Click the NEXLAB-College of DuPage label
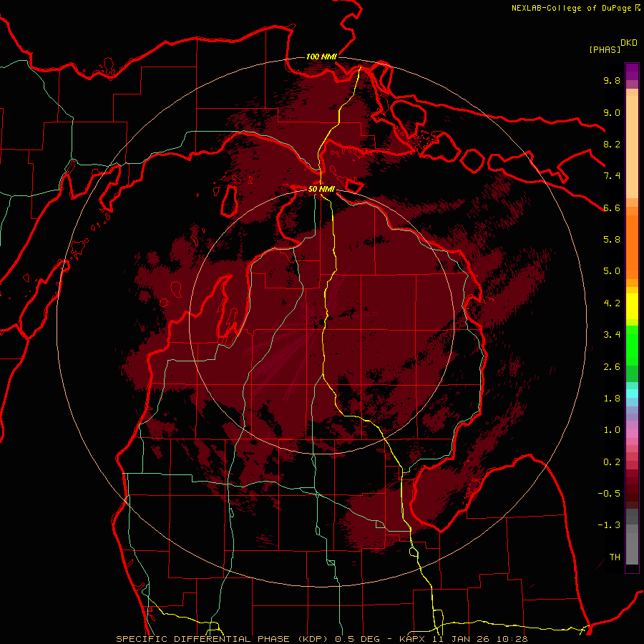Image resolution: width=644 pixels, height=644 pixels. point(572,8)
